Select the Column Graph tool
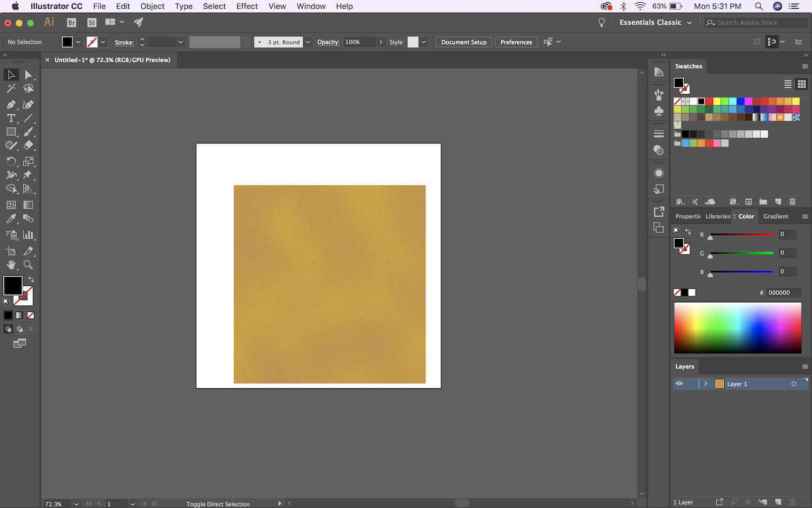The width and height of the screenshot is (812, 508). click(x=29, y=235)
